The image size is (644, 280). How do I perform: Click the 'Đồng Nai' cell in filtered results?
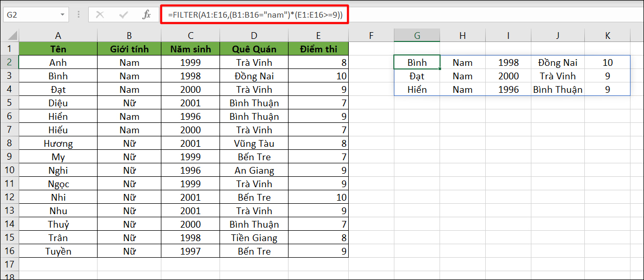557,63
